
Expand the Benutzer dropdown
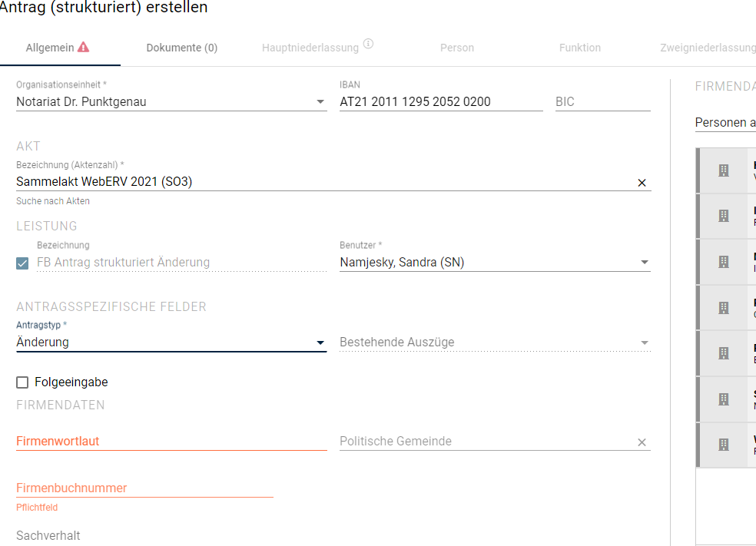495,262
